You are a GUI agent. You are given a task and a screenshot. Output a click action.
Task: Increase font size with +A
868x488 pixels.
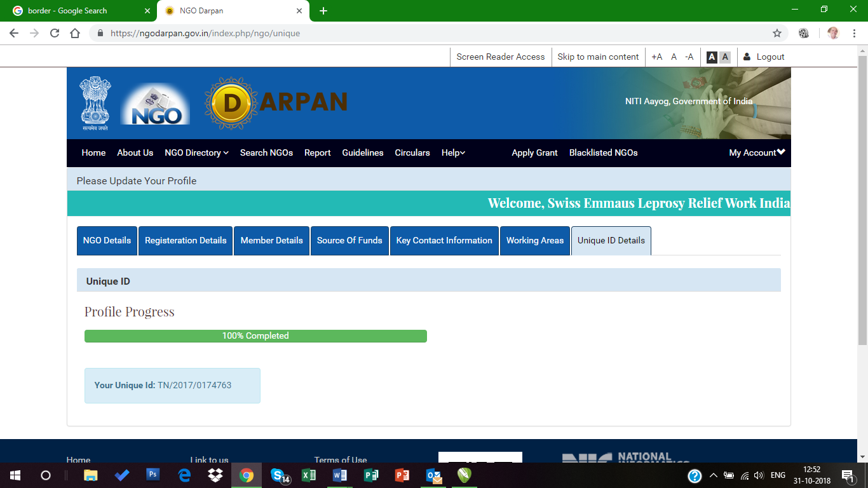coord(657,57)
